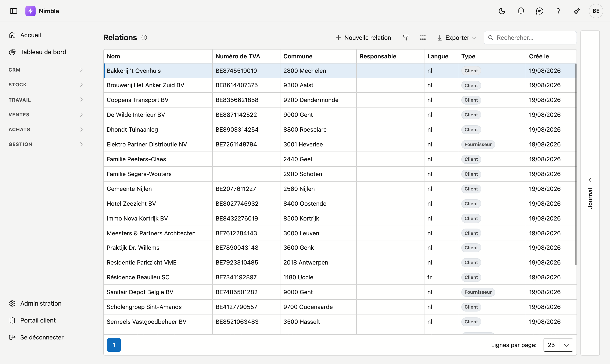Open the BE user avatar menu
Viewport: 610px width, 364px height.
(x=596, y=11)
